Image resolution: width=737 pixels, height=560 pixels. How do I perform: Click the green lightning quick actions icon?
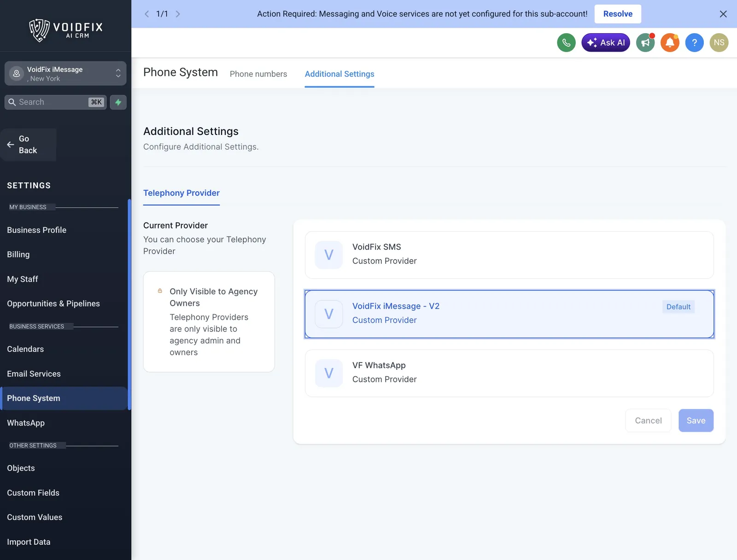(118, 102)
